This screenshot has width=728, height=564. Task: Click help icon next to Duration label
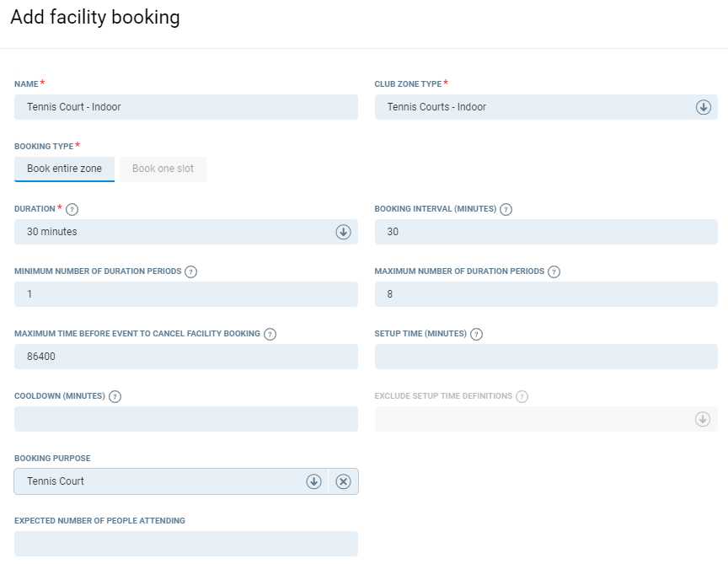72,210
